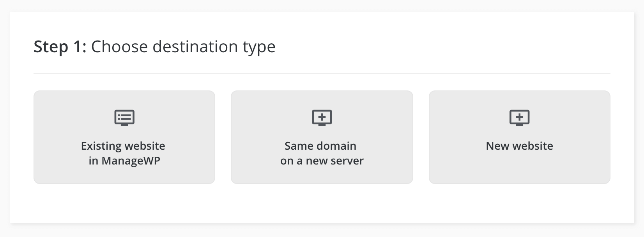
Task: Click the "Existing website" label text
Action: (x=123, y=146)
